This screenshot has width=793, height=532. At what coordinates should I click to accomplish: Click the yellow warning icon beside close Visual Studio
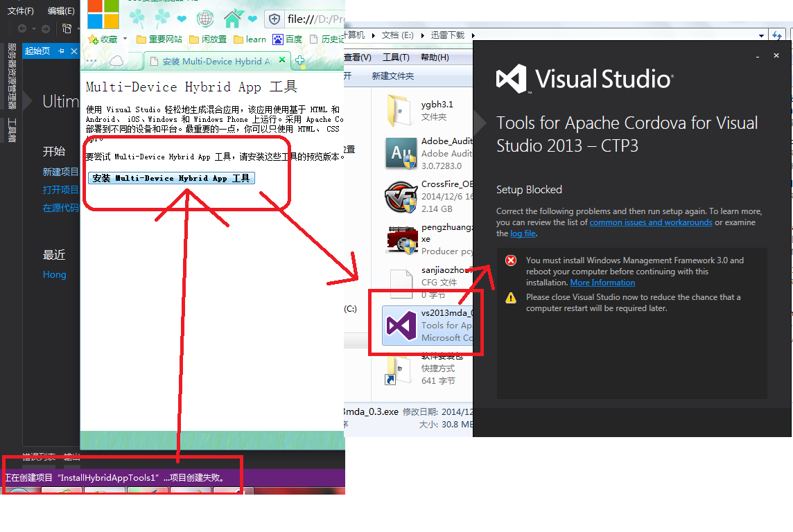click(511, 298)
